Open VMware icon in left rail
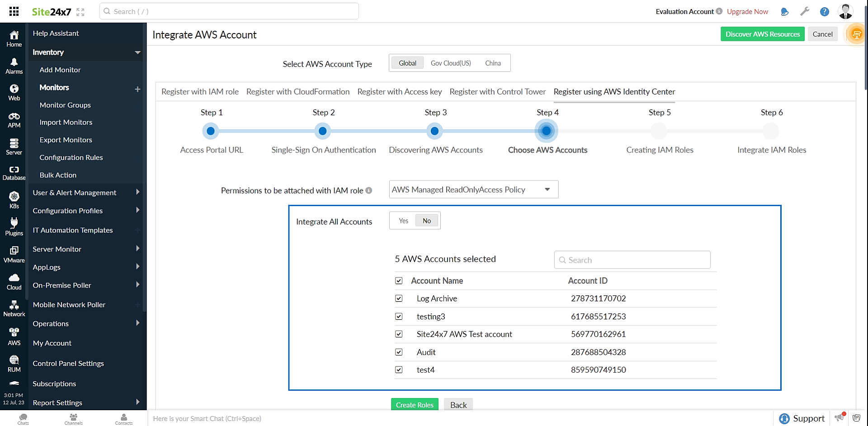This screenshot has height=426, width=868. pos(14,255)
